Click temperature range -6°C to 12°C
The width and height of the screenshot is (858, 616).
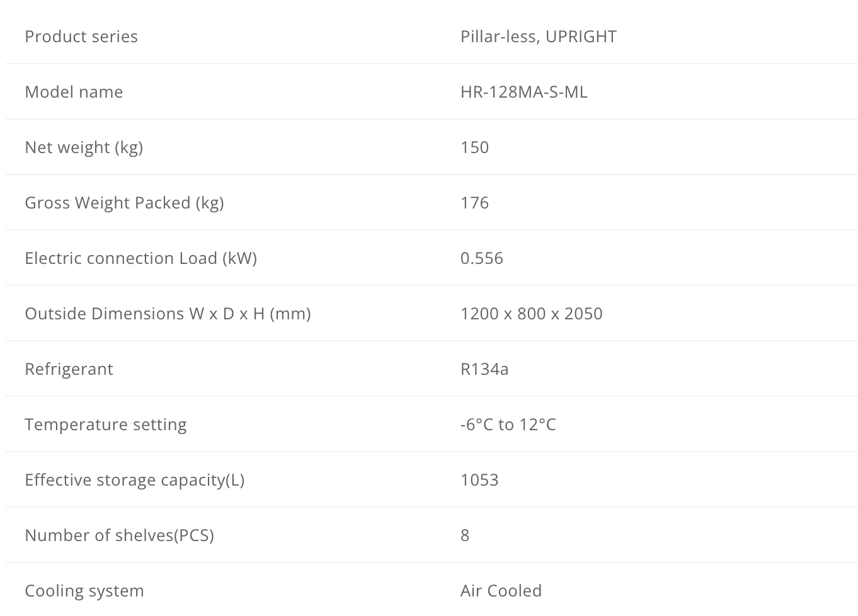coord(508,425)
